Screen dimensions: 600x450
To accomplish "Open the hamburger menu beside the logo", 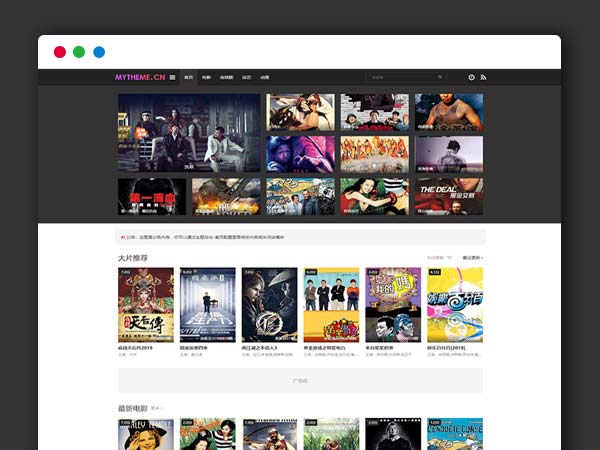I will 172,77.
